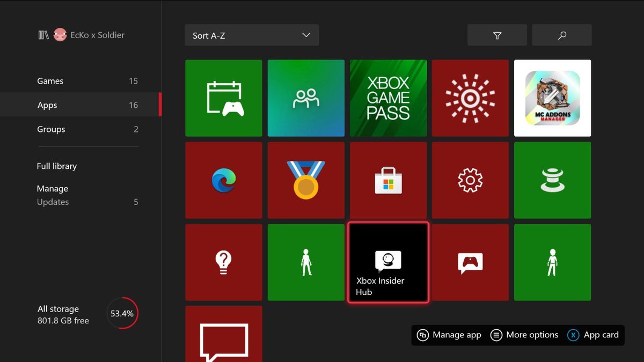Click the 53.4% storage usage ring
Screen dimensions: 644x362
(122, 313)
